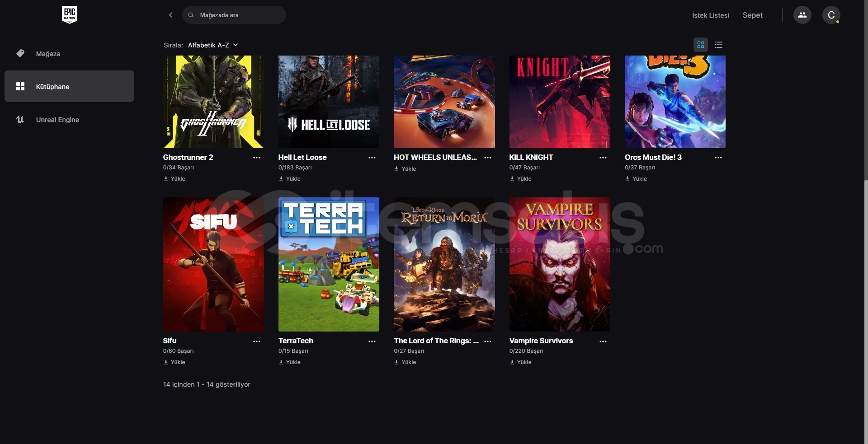The width and height of the screenshot is (868, 444).
Task: Focus the Mağazada ara search field
Action: coord(234,15)
